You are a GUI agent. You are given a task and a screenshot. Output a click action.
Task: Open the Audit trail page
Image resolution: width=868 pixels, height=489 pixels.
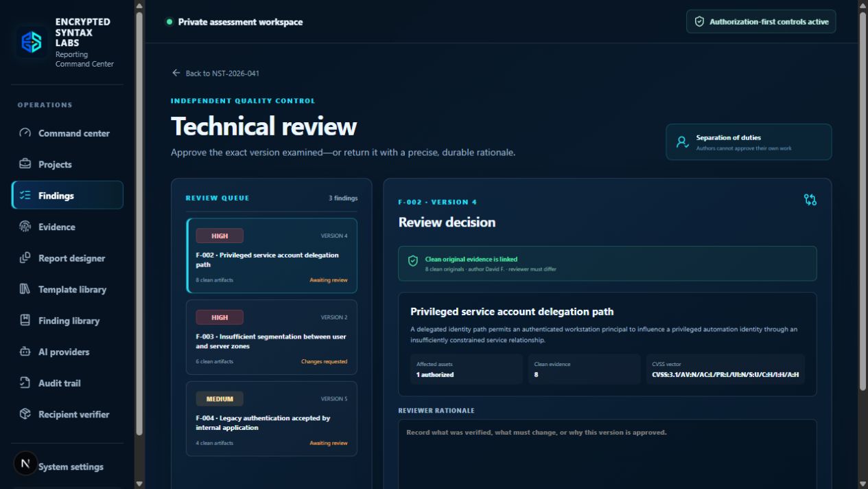67,383
